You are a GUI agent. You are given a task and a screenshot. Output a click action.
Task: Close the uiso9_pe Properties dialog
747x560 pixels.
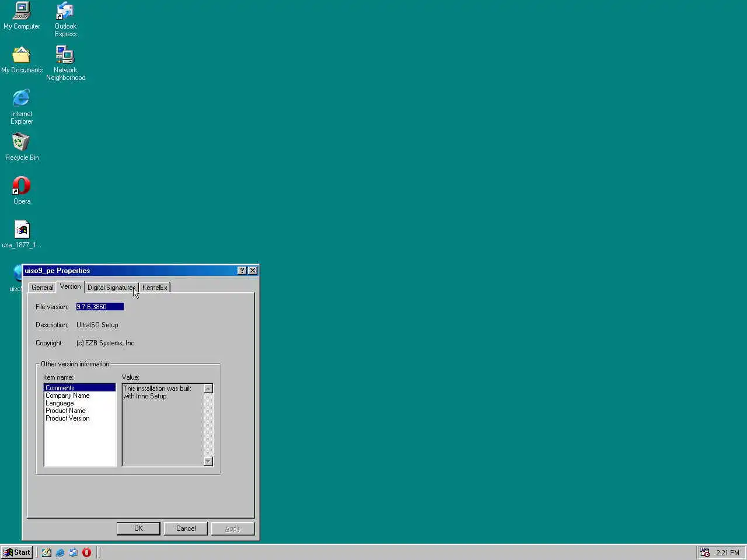[x=253, y=270]
